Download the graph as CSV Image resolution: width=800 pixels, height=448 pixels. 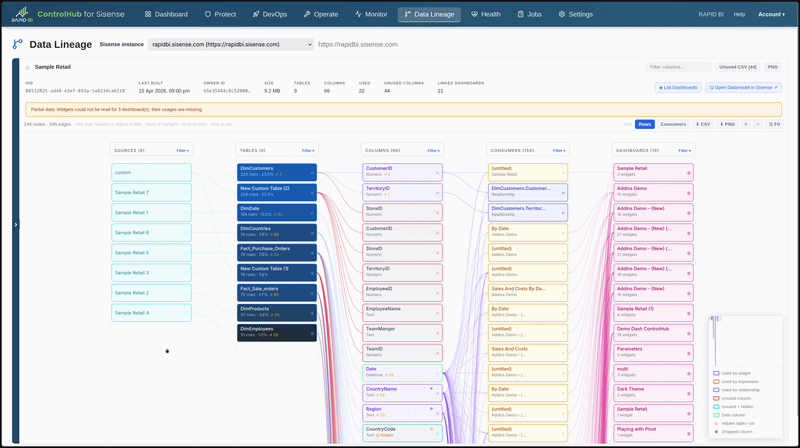tap(703, 124)
